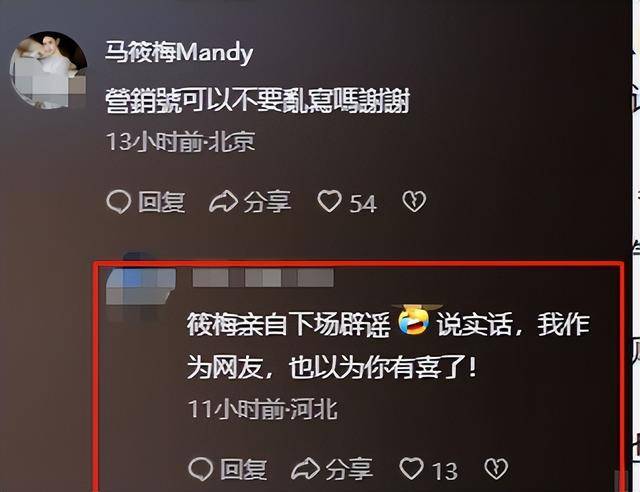Click the 13小时前·北京 timestamp
Screen dimensions: 640x492
(x=180, y=142)
